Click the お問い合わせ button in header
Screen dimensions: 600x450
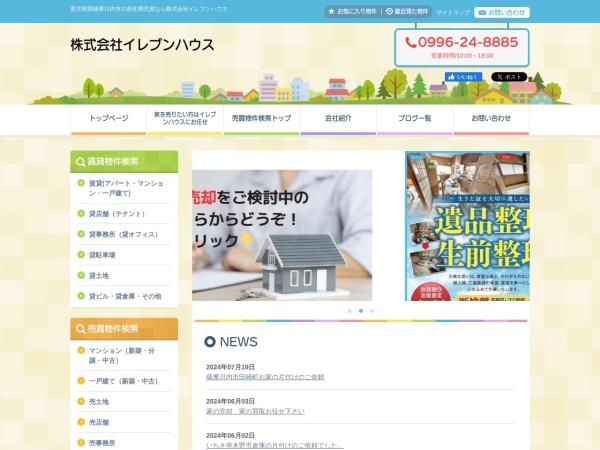coord(502,12)
